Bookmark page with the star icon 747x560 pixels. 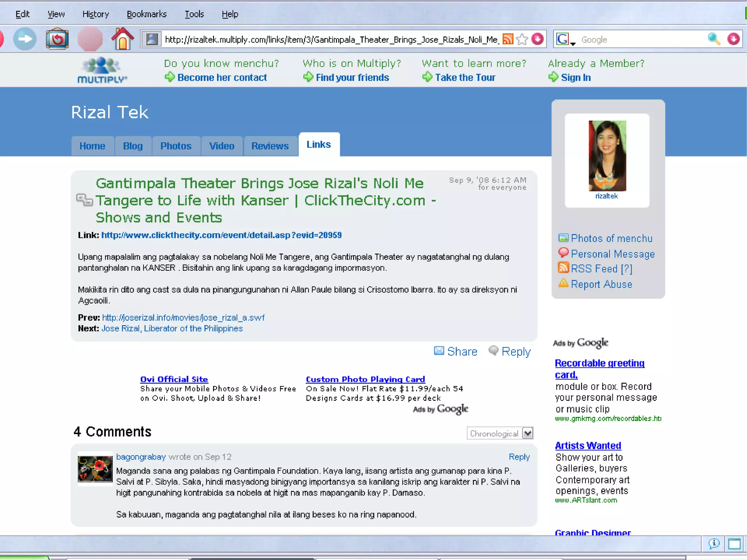click(x=522, y=39)
